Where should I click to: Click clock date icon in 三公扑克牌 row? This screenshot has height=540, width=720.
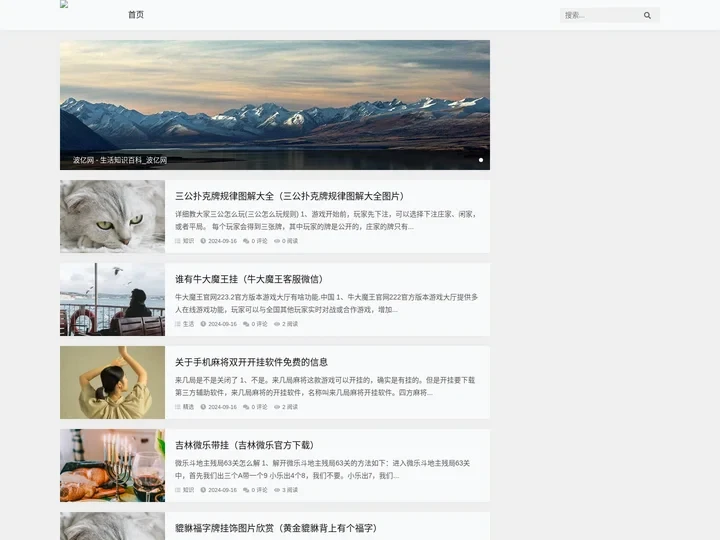click(x=203, y=241)
